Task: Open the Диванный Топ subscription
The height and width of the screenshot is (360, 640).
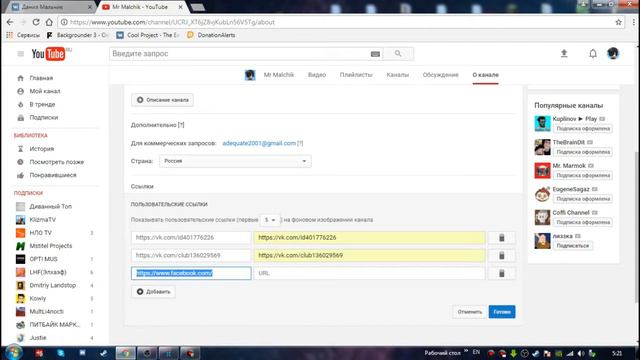Action: click(50, 207)
